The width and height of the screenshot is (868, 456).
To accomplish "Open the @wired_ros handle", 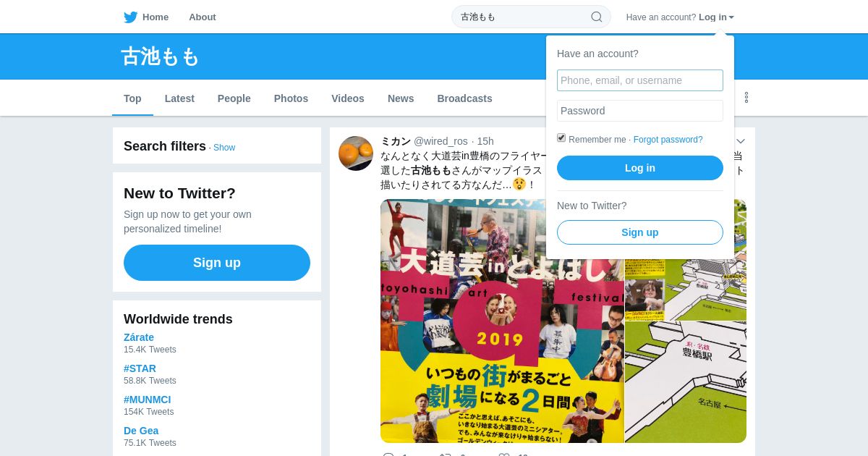I will (441, 141).
